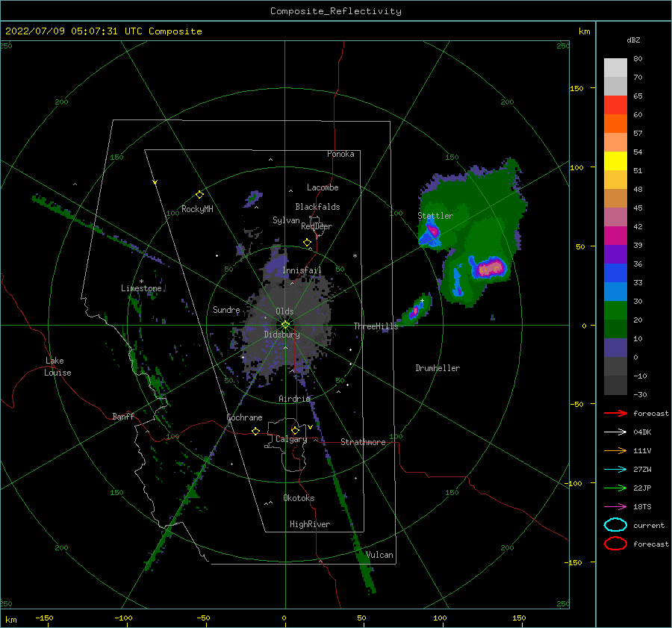This screenshot has width=672, height=628.
Task: Click the Strathmore label
Action: click(363, 442)
